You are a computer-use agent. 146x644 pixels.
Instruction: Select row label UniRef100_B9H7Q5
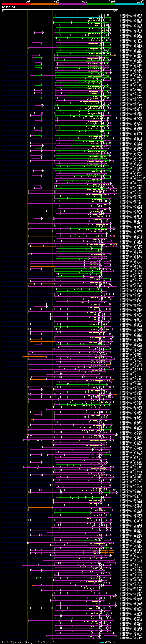click(131, 168)
